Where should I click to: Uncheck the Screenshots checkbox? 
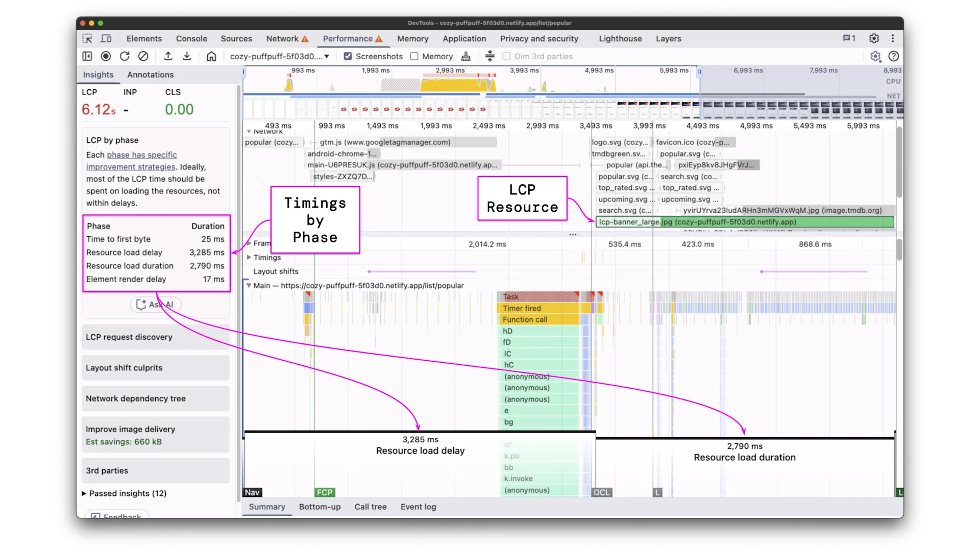[x=348, y=56]
